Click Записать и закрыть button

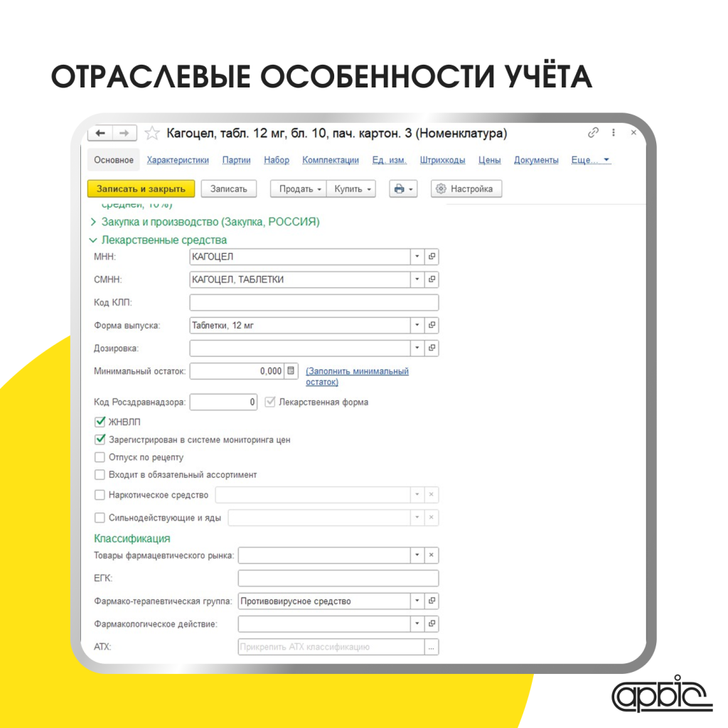click(141, 189)
